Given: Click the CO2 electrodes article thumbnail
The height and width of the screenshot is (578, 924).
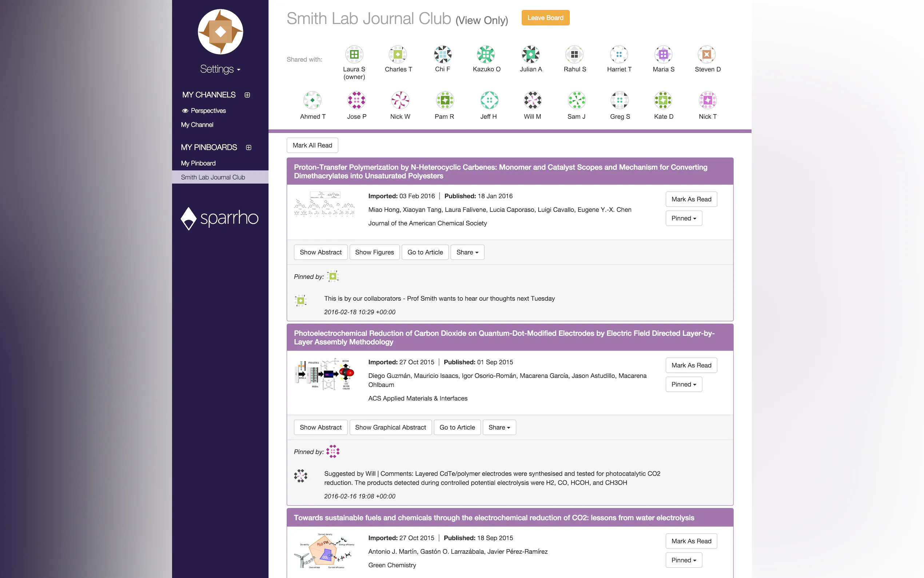Looking at the screenshot, I should click(324, 375).
